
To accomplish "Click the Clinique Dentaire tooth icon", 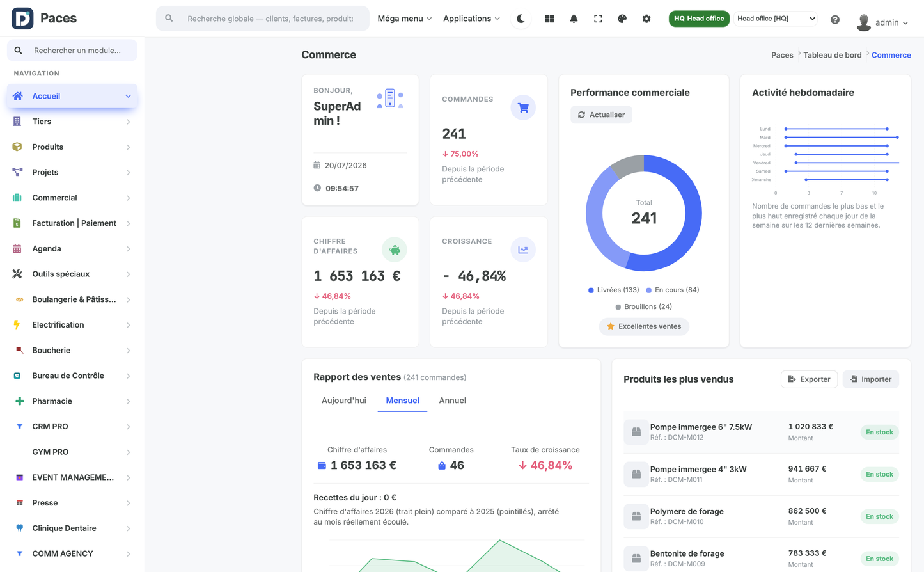I will coord(19,528).
